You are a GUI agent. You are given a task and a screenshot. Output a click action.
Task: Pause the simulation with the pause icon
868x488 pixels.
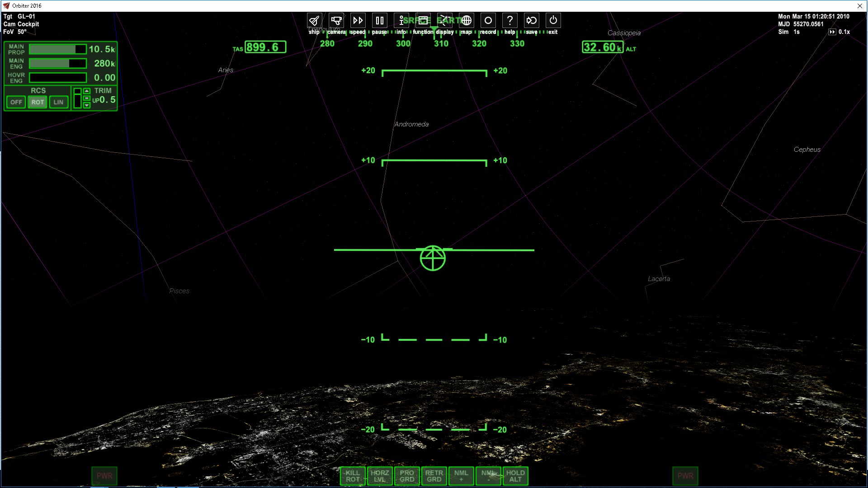pos(379,21)
